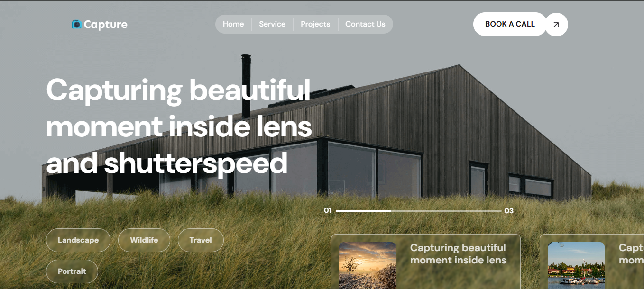
Task: Click the partially visible second card title
Action: coord(631,254)
